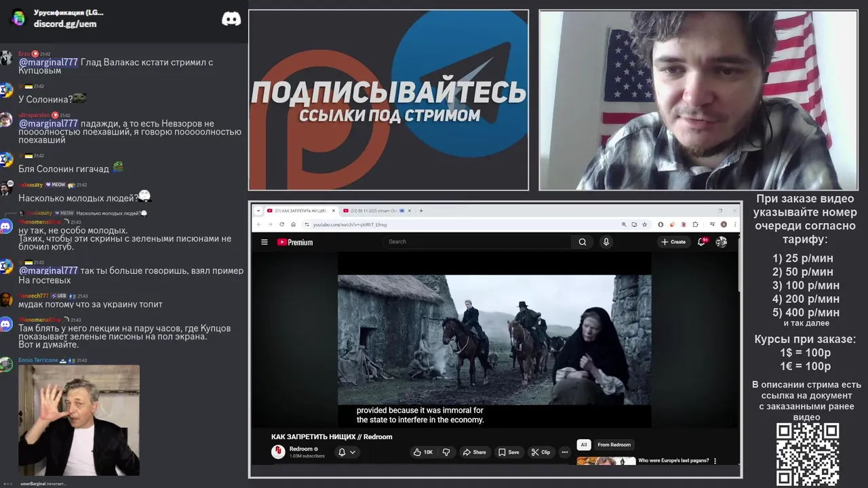Open YouTube hamburger guide menu
Image resolution: width=868 pixels, height=488 pixels.
(264, 242)
